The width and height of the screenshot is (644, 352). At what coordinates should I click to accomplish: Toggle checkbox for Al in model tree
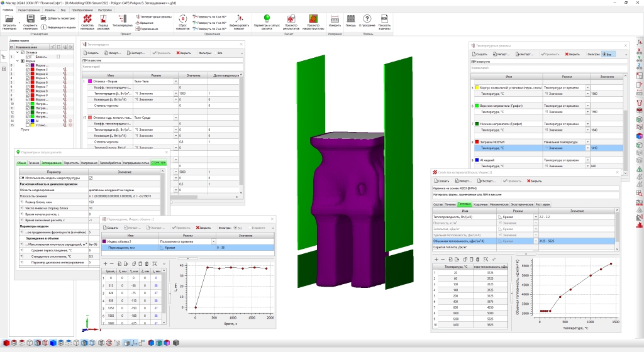pyautogui.click(x=27, y=120)
